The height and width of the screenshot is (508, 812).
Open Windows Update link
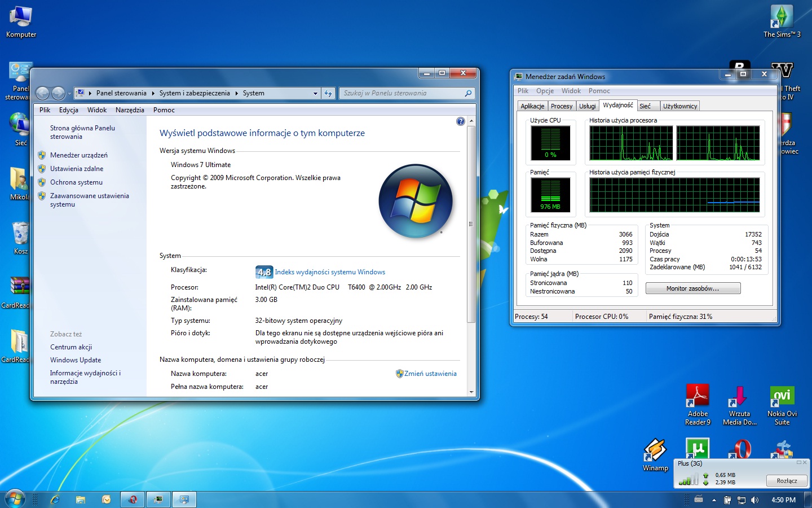tap(76, 360)
